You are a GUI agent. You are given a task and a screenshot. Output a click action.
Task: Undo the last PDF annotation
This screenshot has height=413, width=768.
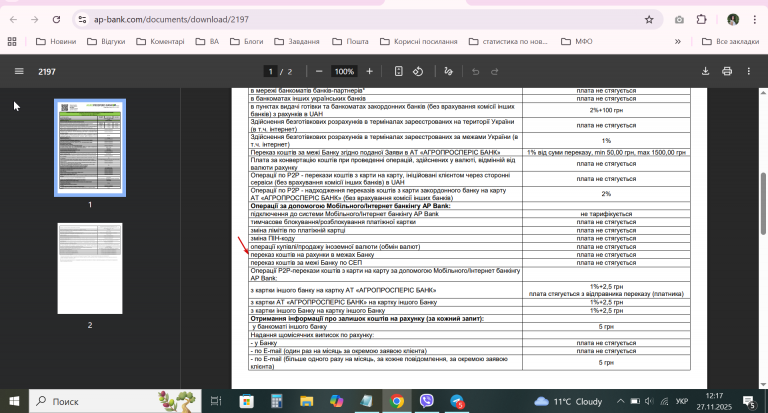tap(475, 72)
